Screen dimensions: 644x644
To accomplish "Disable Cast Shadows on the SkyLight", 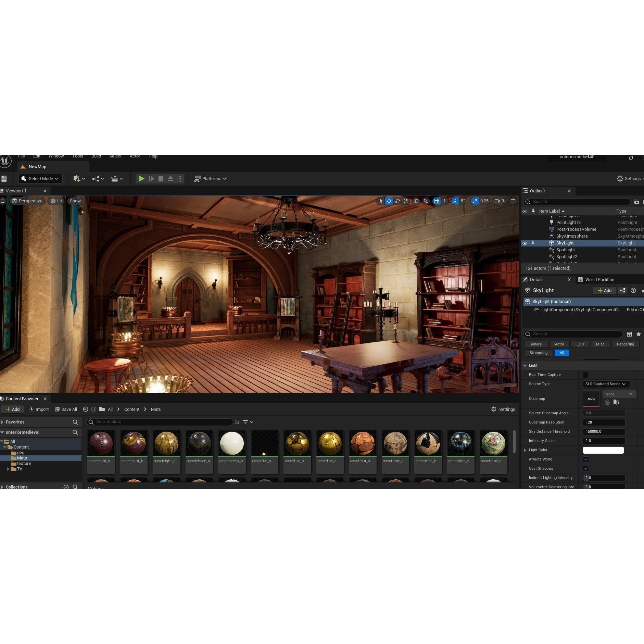I will tap(586, 468).
